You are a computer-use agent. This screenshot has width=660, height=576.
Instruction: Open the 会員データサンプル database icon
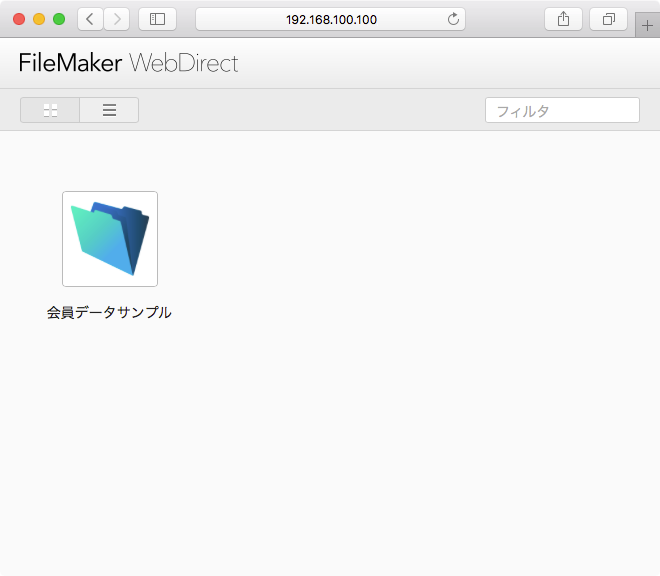click(110, 239)
